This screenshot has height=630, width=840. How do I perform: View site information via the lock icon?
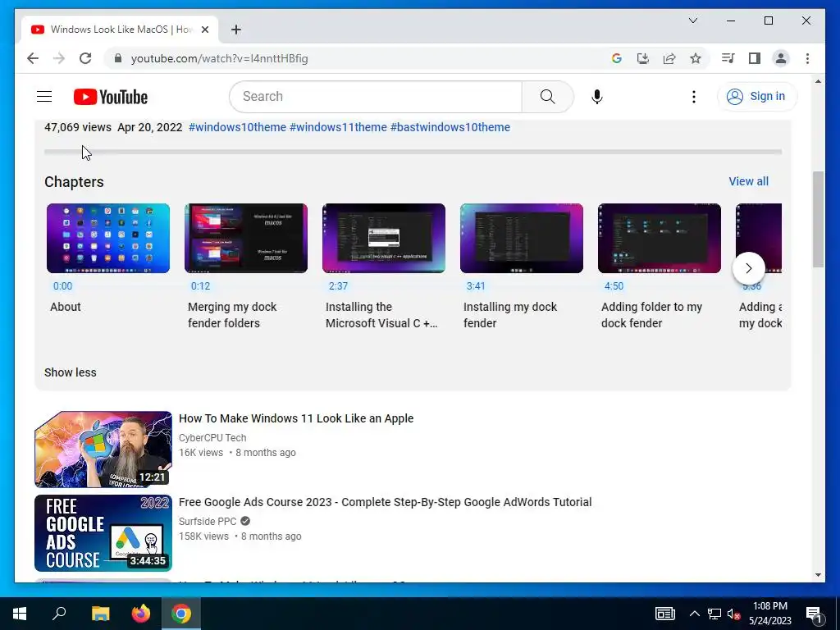[118, 58]
